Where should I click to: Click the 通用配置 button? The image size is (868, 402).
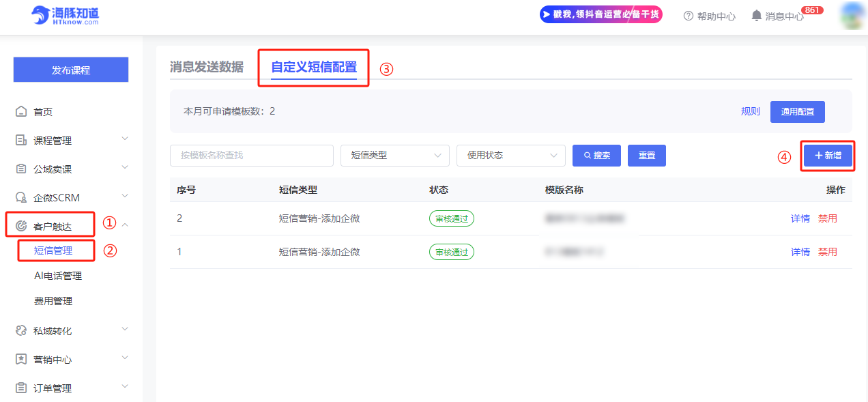[798, 111]
